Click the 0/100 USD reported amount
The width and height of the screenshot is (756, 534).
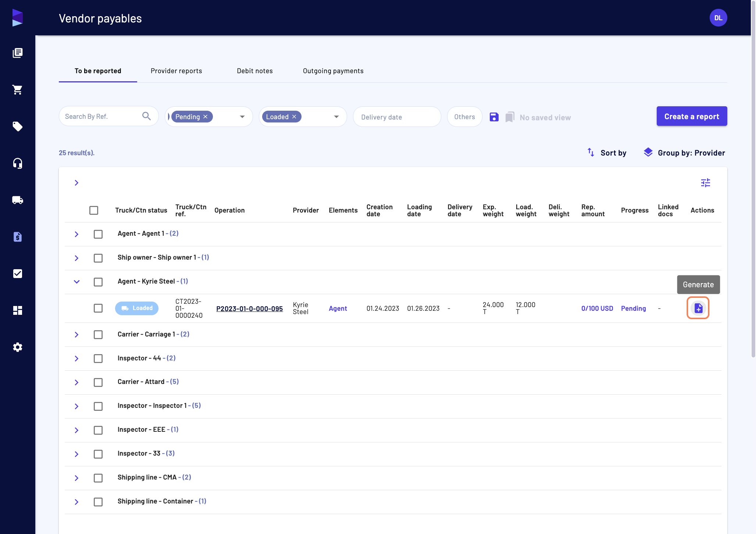click(x=597, y=309)
